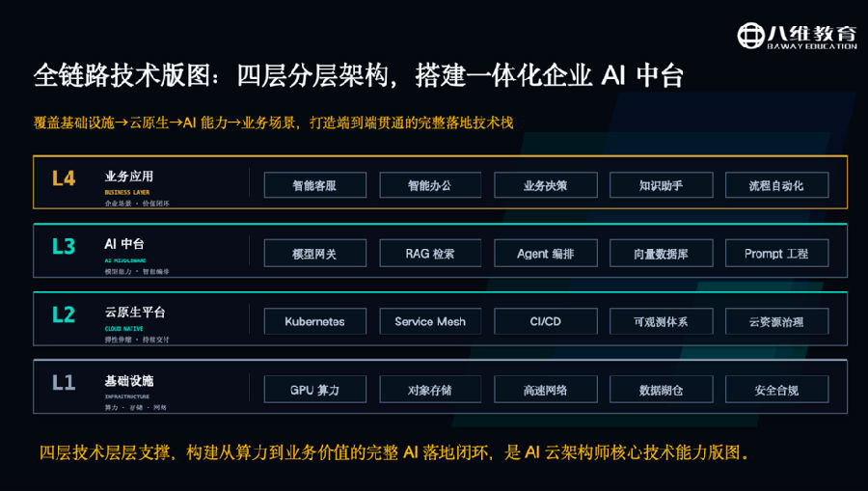This screenshot has height=491, width=868.
Task: Open the 知识助手 module
Action: click(x=661, y=185)
